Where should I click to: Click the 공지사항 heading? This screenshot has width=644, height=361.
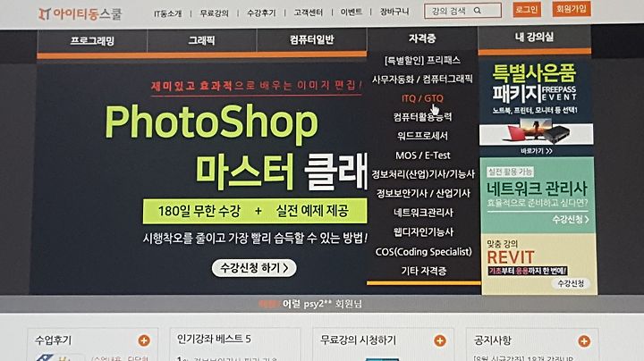pyautogui.click(x=493, y=340)
